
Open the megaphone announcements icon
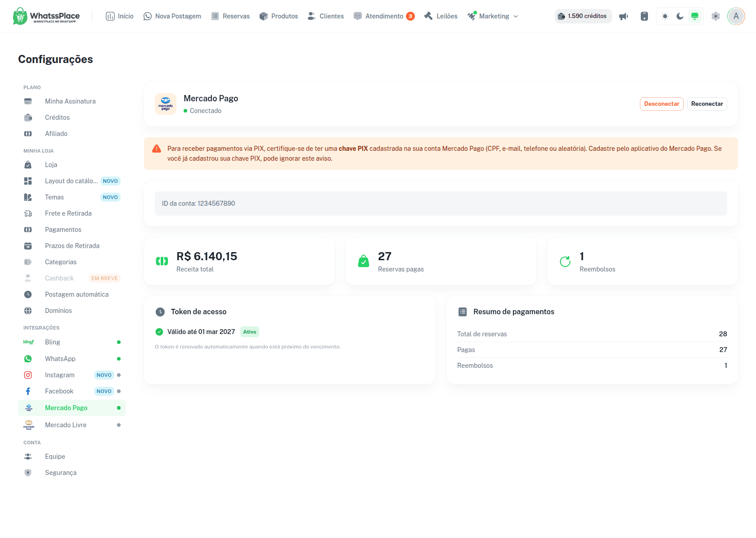[624, 16]
